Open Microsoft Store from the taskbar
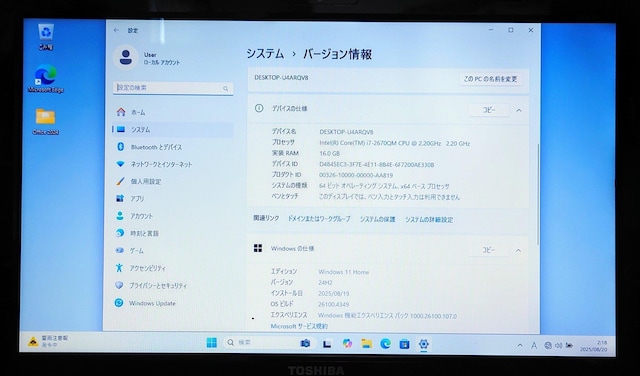 tap(404, 344)
